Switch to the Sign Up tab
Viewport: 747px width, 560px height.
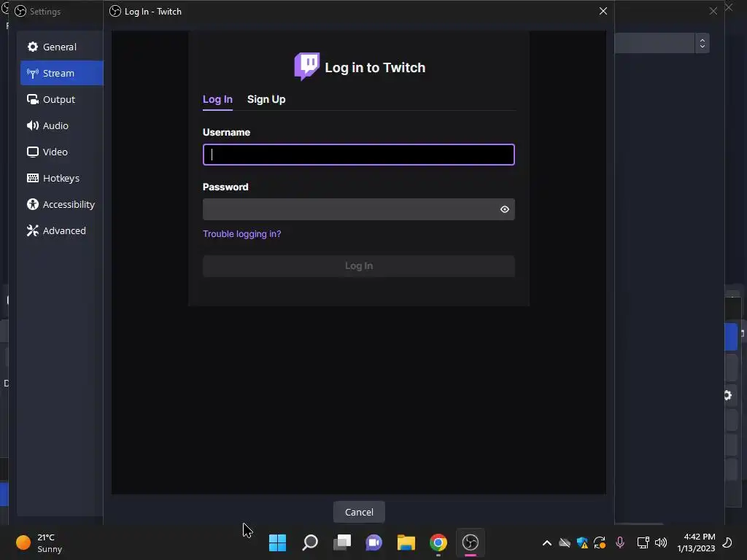coord(266,99)
